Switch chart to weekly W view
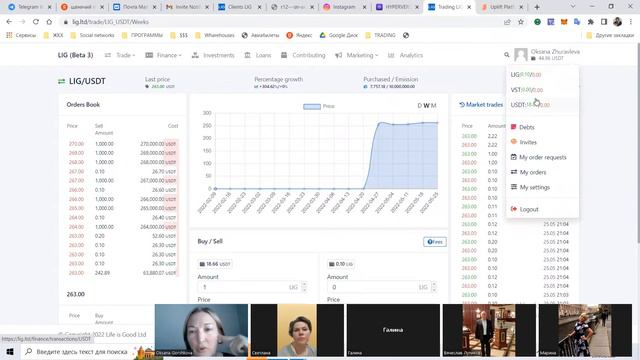Image resolution: width=640 pixels, height=360 pixels. click(x=427, y=105)
